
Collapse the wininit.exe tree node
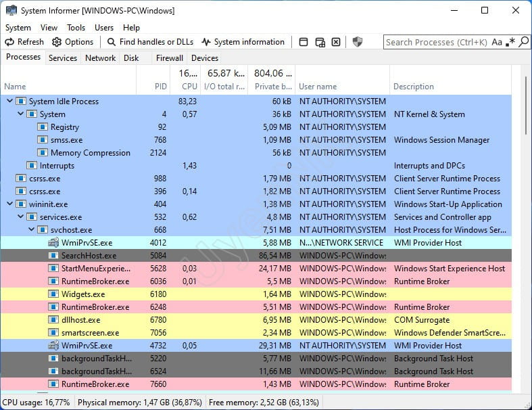[10, 204]
